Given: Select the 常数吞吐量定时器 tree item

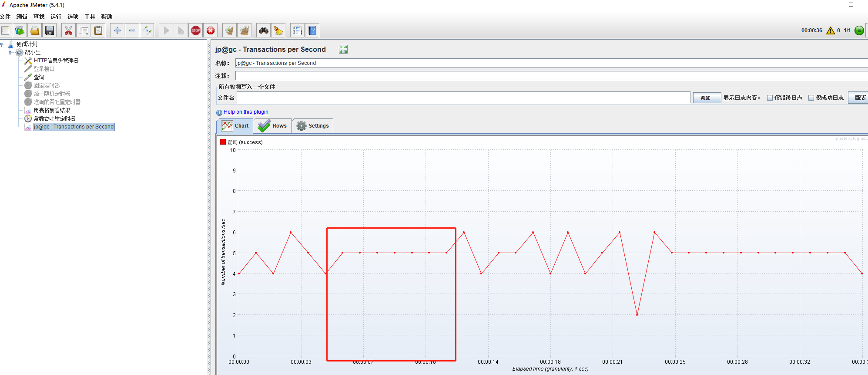Looking at the screenshot, I should (x=54, y=118).
